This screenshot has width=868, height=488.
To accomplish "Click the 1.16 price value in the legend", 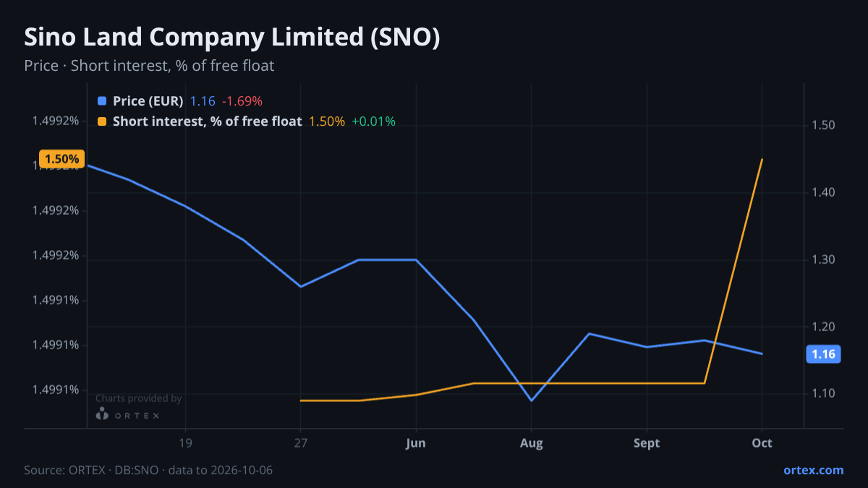I will 203,101.
